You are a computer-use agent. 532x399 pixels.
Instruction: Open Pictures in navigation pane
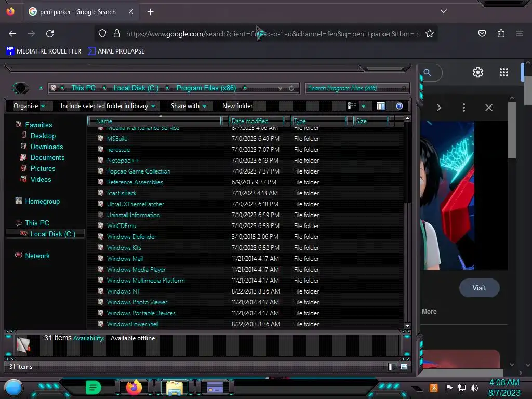point(43,168)
